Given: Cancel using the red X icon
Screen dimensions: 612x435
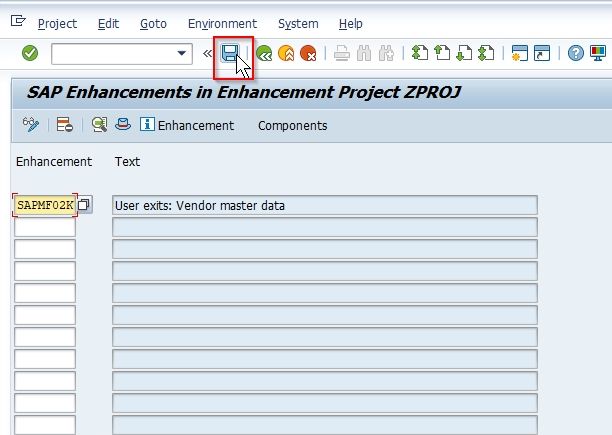Looking at the screenshot, I should tap(308, 53).
